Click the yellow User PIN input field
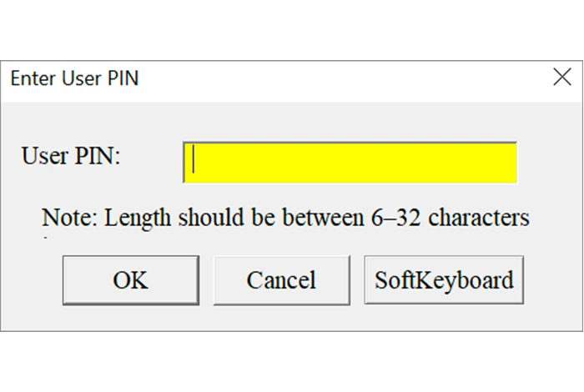The width and height of the screenshot is (584, 392). pyautogui.click(x=350, y=162)
